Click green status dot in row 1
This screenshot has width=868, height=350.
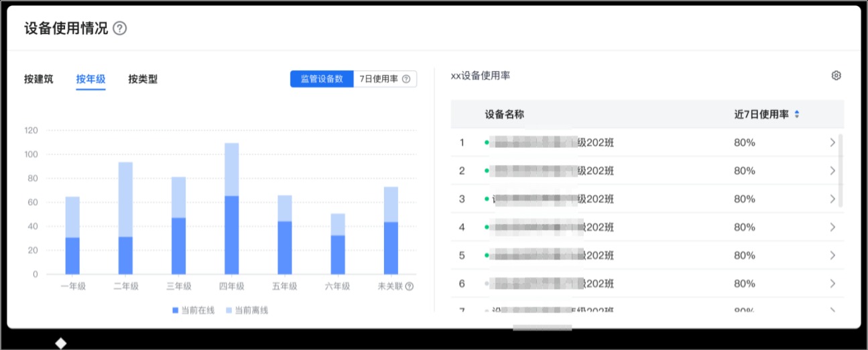coord(486,143)
